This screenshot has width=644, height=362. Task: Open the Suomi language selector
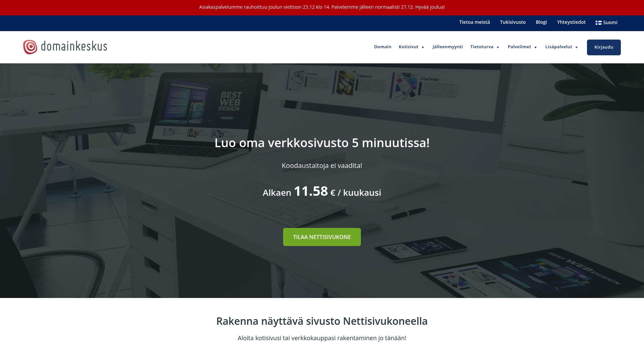click(x=610, y=22)
